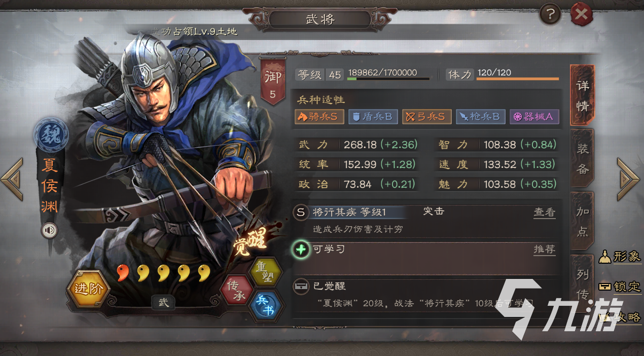Select the 骑兵S troop type
Viewport: 644px width, 356px height.
pyautogui.click(x=319, y=117)
